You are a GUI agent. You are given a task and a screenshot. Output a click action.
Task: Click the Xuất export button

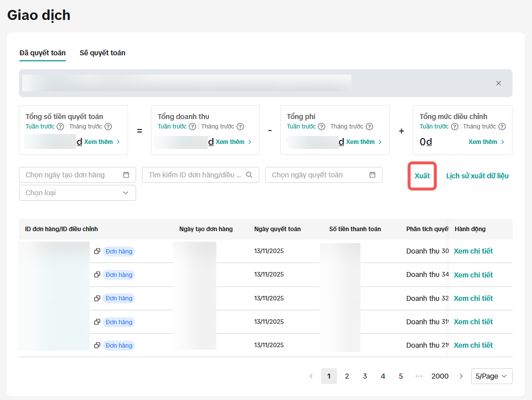point(422,176)
